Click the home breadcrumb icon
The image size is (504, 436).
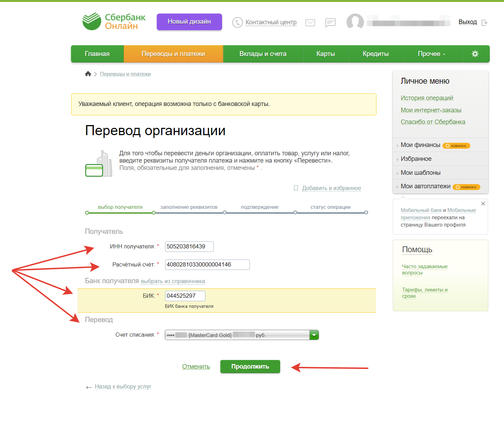(x=88, y=74)
